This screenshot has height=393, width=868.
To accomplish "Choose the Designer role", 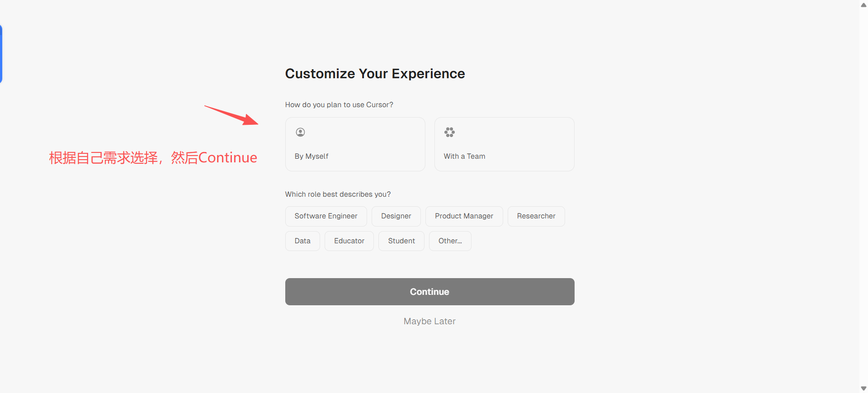I will click(396, 216).
